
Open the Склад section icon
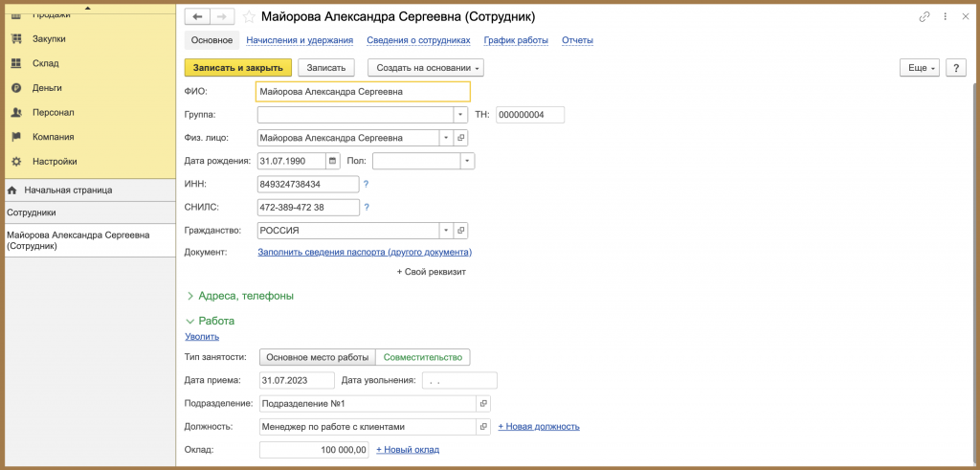(17, 63)
